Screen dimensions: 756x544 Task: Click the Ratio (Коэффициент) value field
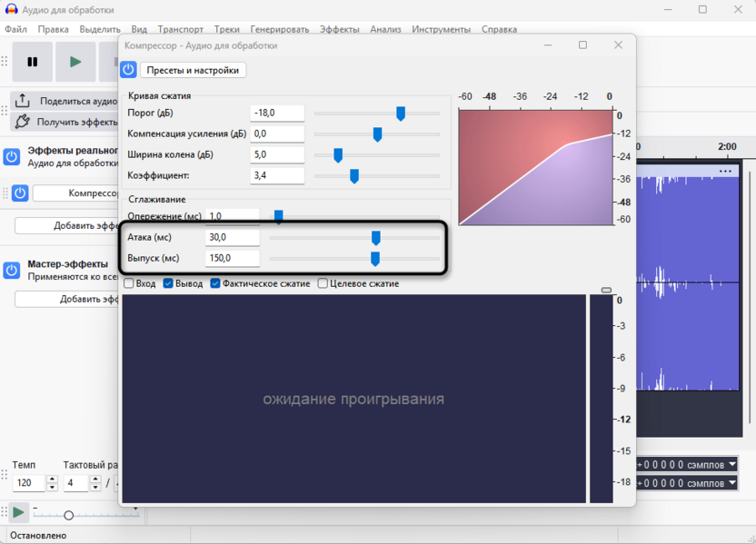(x=277, y=175)
